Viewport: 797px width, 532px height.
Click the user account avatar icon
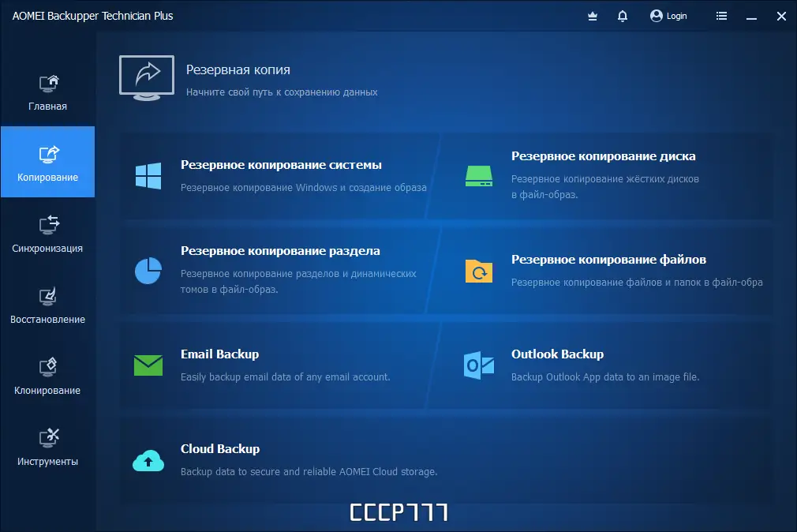point(657,16)
